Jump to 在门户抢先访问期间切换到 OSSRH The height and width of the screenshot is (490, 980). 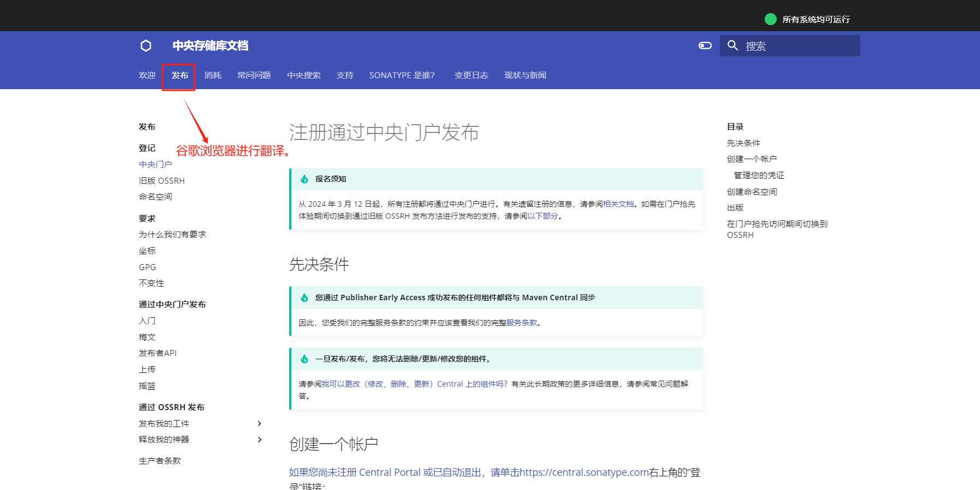(777, 230)
